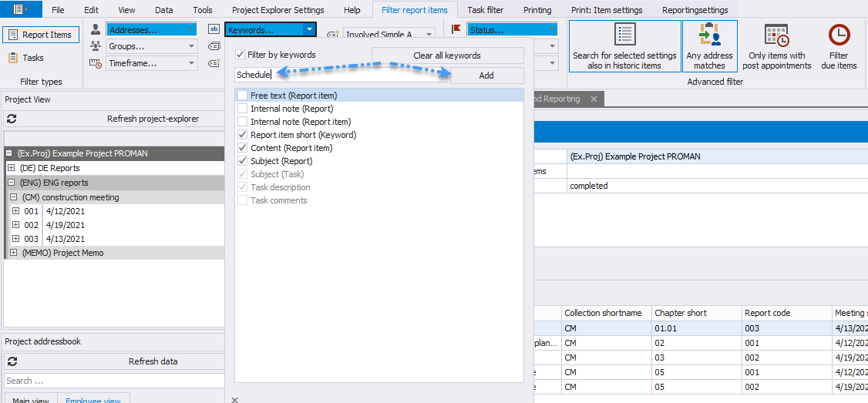Switch to Task filter tab
Viewport: 868px width, 403px height.
486,10
